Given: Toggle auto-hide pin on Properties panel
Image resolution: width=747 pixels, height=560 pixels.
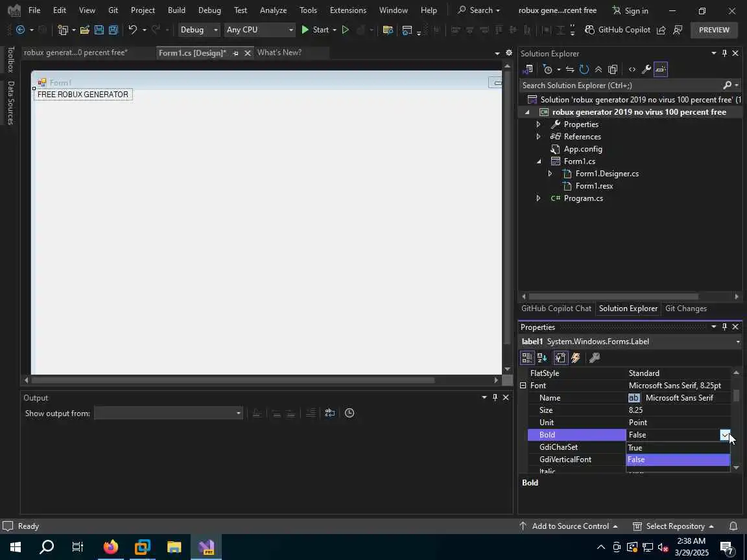Looking at the screenshot, I should tap(724, 327).
